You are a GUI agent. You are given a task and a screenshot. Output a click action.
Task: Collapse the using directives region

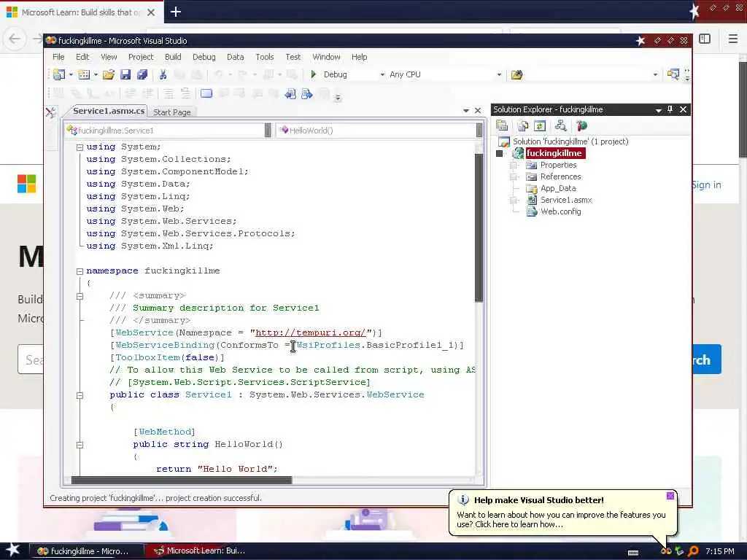(80, 147)
